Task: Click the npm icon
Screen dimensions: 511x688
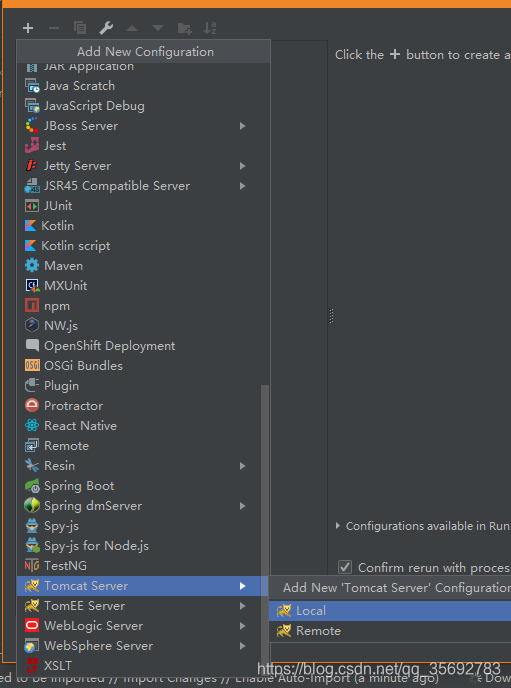Action: (32, 305)
